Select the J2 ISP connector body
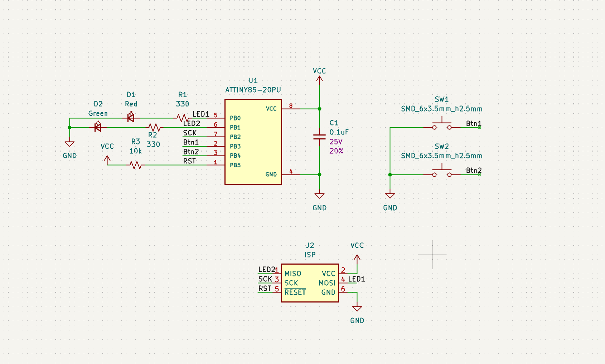Viewport: 605px width, 364px height. (310, 283)
